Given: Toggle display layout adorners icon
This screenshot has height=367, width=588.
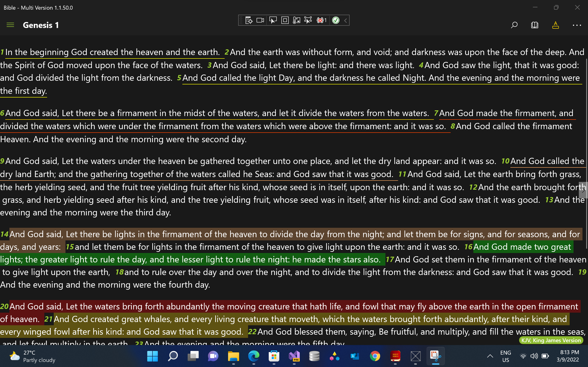Looking at the screenshot, I should [x=285, y=20].
